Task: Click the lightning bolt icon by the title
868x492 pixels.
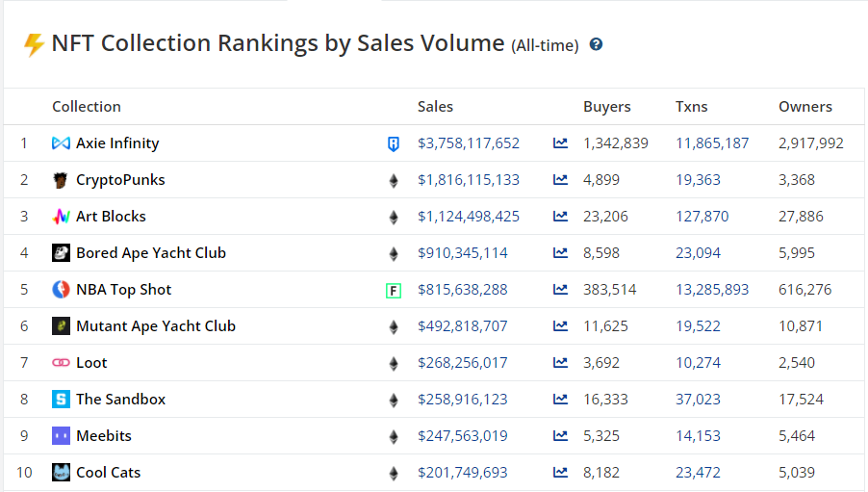Action: [x=34, y=44]
